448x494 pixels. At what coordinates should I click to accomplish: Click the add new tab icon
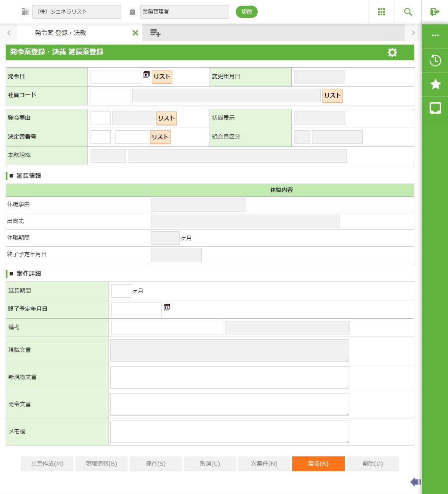point(155,33)
